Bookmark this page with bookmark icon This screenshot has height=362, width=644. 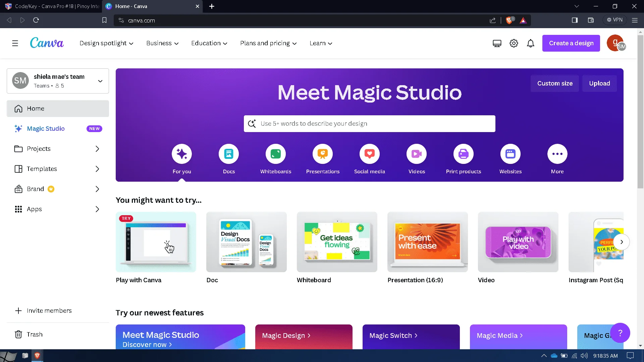click(104, 20)
